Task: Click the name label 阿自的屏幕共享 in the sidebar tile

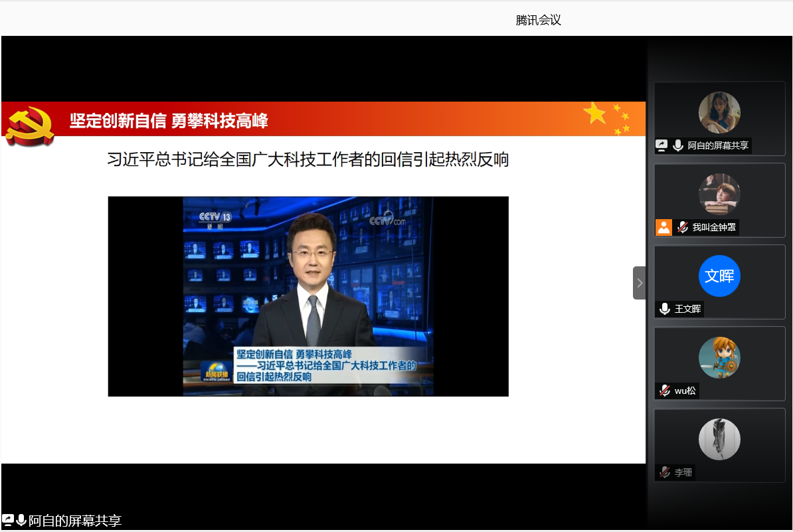Action: [x=718, y=145]
